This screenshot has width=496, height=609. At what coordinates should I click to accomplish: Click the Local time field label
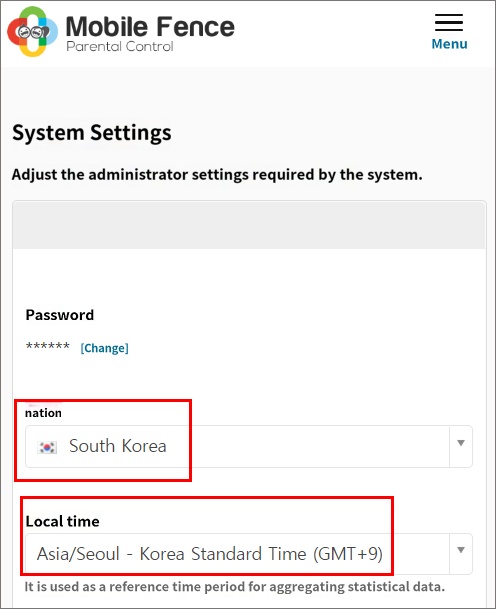[63, 521]
